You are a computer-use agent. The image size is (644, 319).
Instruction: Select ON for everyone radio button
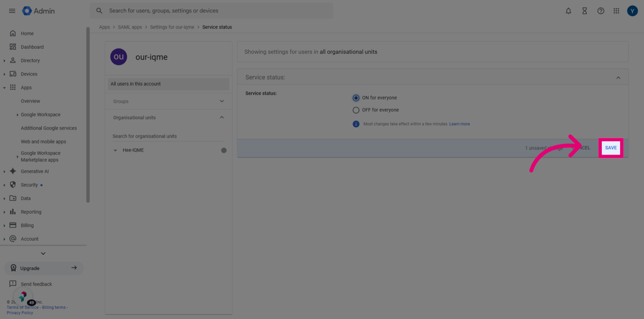pos(356,98)
